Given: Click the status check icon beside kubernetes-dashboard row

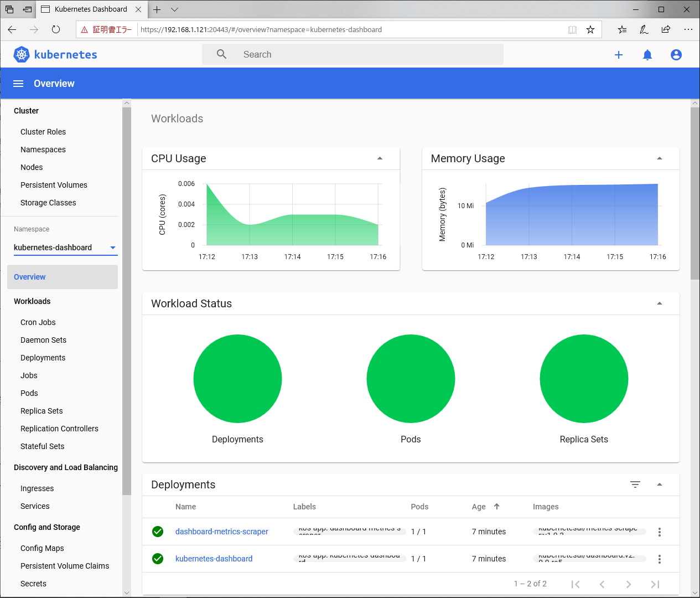Looking at the screenshot, I should coord(158,559).
